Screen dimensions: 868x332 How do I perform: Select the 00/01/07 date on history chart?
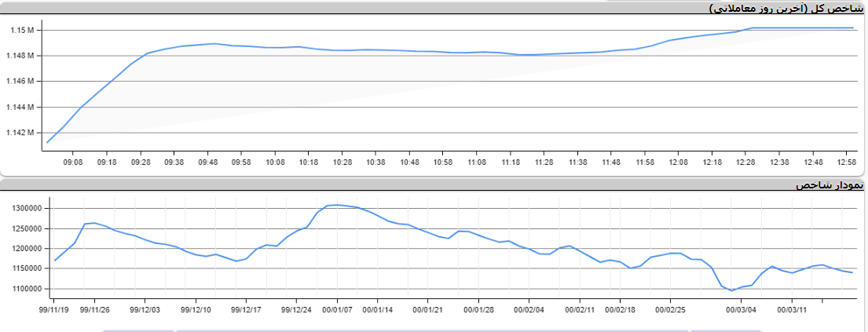pyautogui.click(x=337, y=310)
